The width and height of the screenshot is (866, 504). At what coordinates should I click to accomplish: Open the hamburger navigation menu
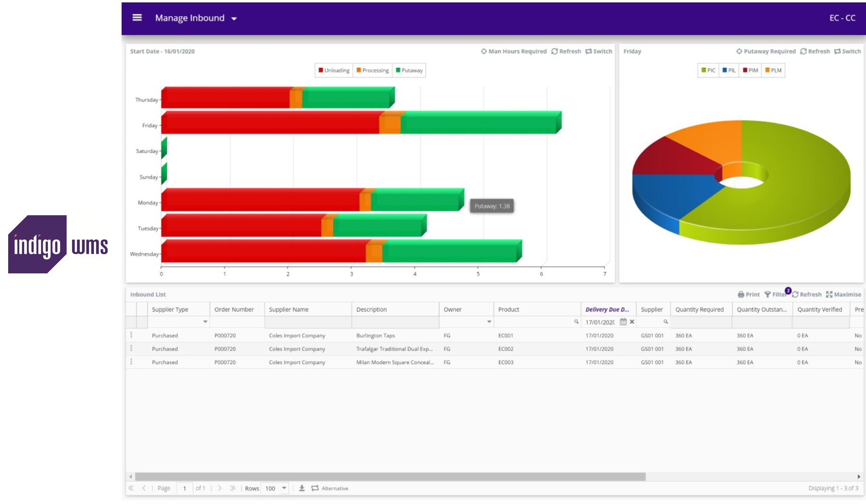click(x=137, y=18)
